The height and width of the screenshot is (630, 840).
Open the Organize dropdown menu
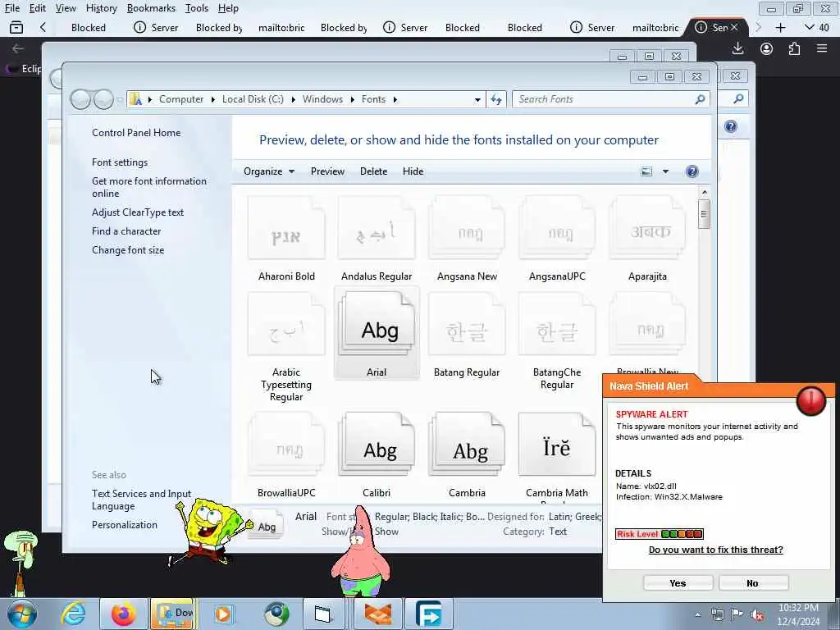tap(269, 171)
